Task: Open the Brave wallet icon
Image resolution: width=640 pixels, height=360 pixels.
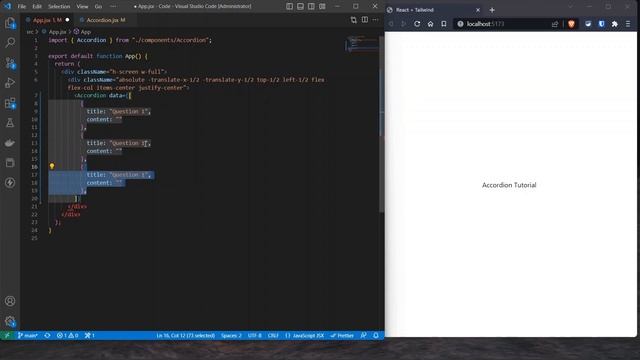Action: coord(588,24)
